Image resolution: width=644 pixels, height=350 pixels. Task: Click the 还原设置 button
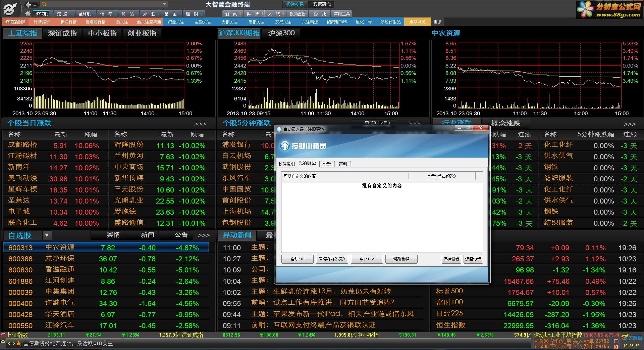(473, 259)
